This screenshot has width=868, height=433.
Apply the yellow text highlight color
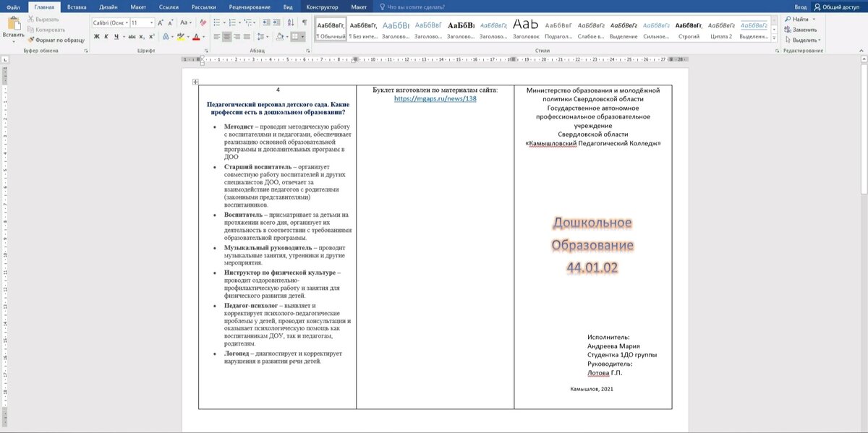click(181, 37)
